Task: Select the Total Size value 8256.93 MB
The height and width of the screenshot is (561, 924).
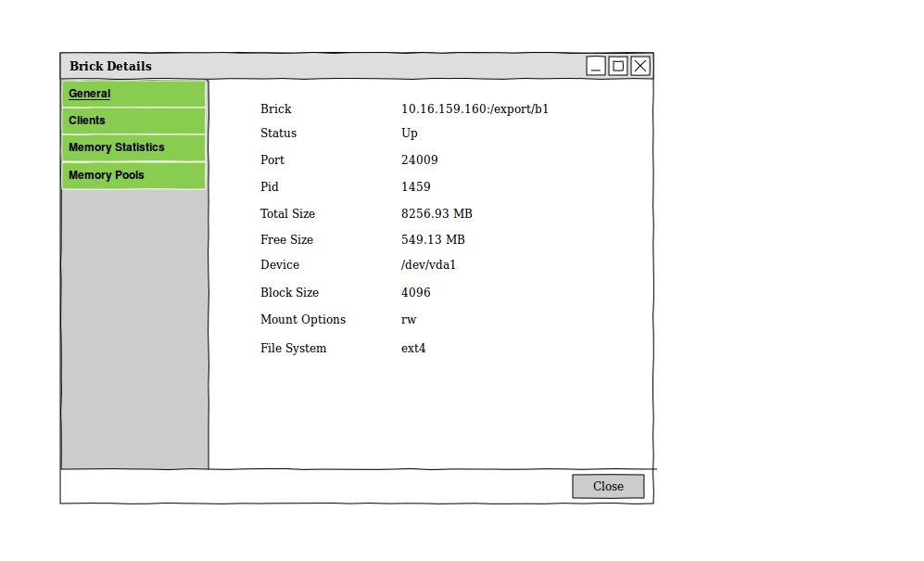Action: (437, 213)
